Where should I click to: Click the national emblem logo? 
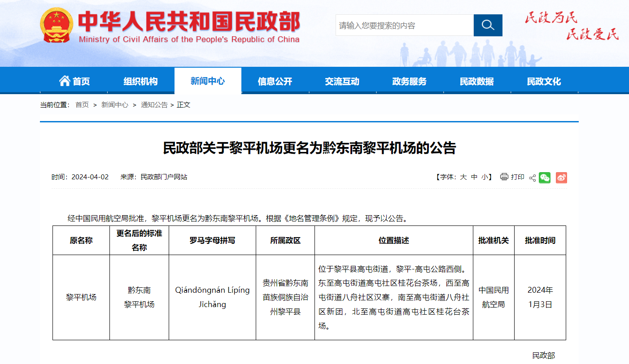57,25
